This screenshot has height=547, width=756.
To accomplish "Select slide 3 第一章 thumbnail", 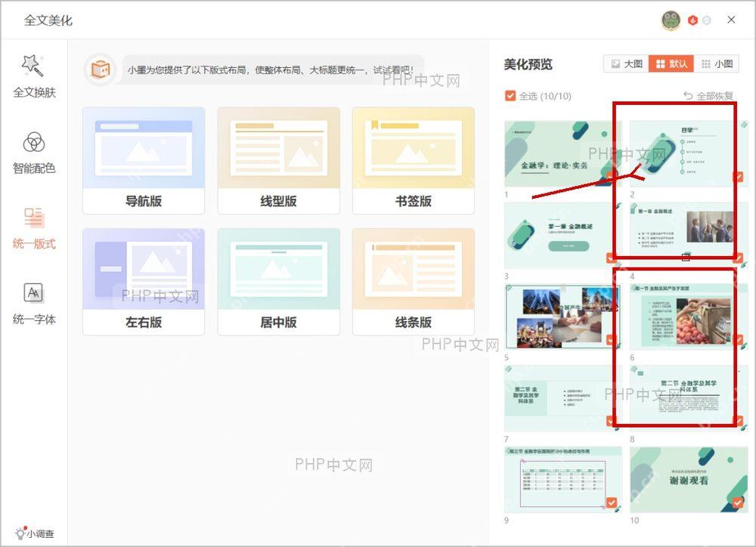I will 562,235.
